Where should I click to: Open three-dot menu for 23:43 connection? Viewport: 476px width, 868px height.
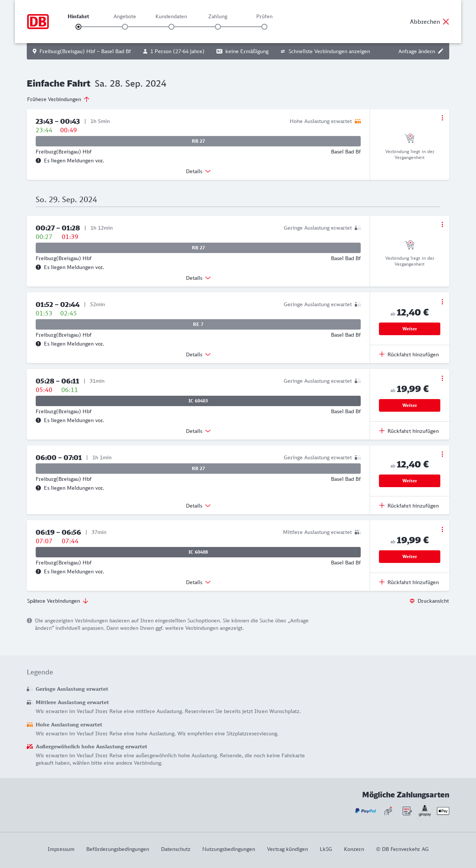click(442, 118)
